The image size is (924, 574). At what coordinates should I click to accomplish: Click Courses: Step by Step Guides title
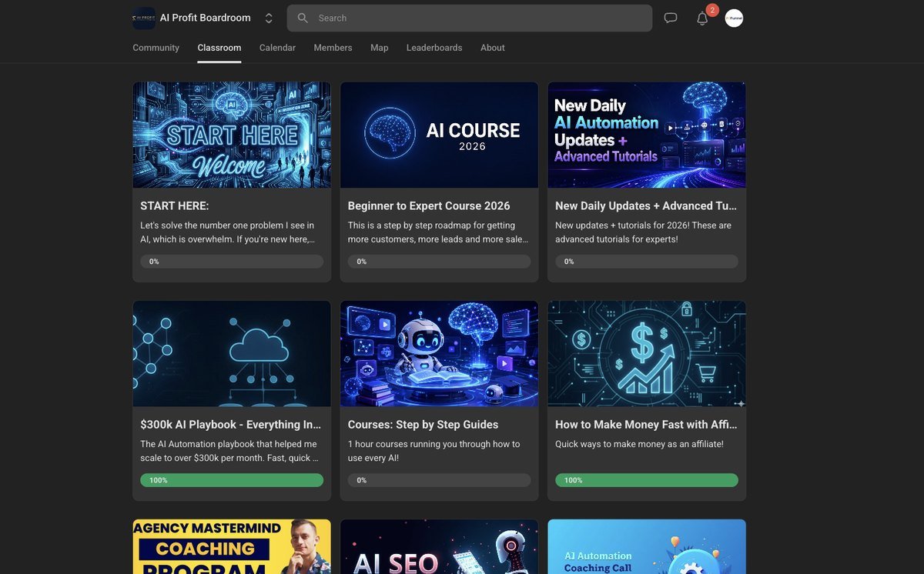pyautogui.click(x=423, y=424)
